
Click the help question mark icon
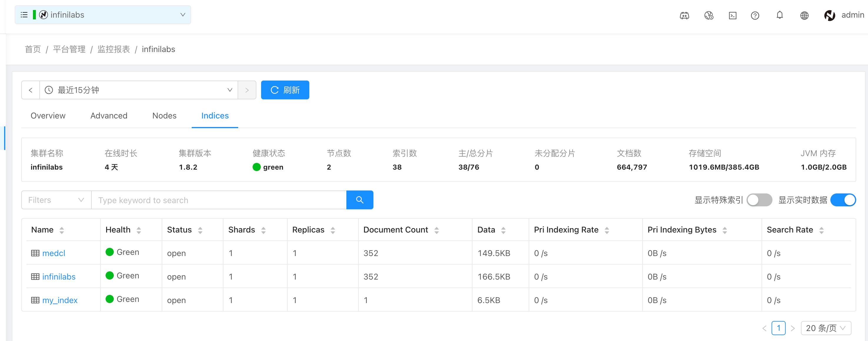coord(755,16)
